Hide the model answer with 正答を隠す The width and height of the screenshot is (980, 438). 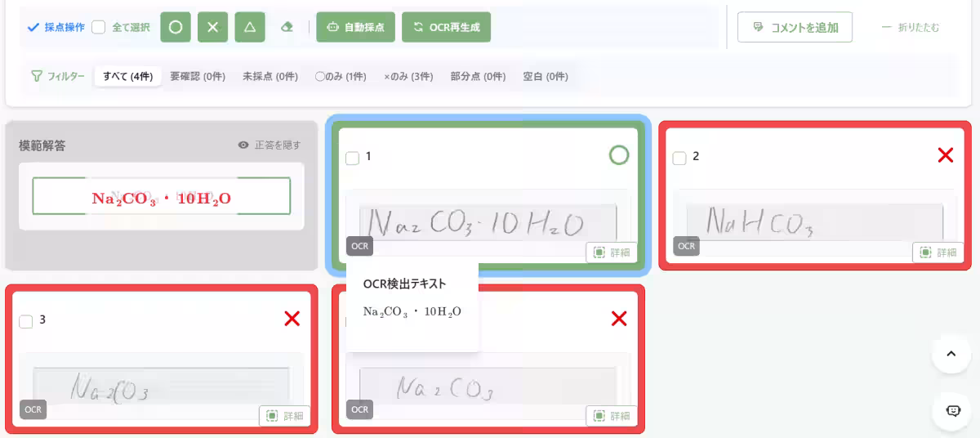[x=269, y=145]
